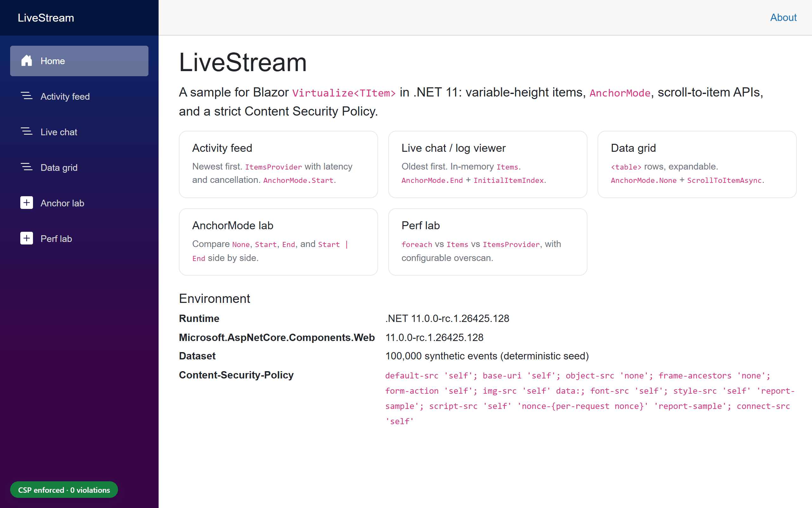The image size is (812, 508).
Task: Click the Environment section heading
Action: 214,298
